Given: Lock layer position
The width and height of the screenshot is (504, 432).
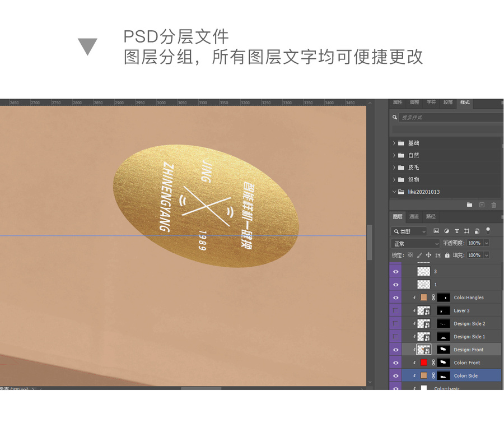Looking at the screenshot, I should [x=428, y=255].
